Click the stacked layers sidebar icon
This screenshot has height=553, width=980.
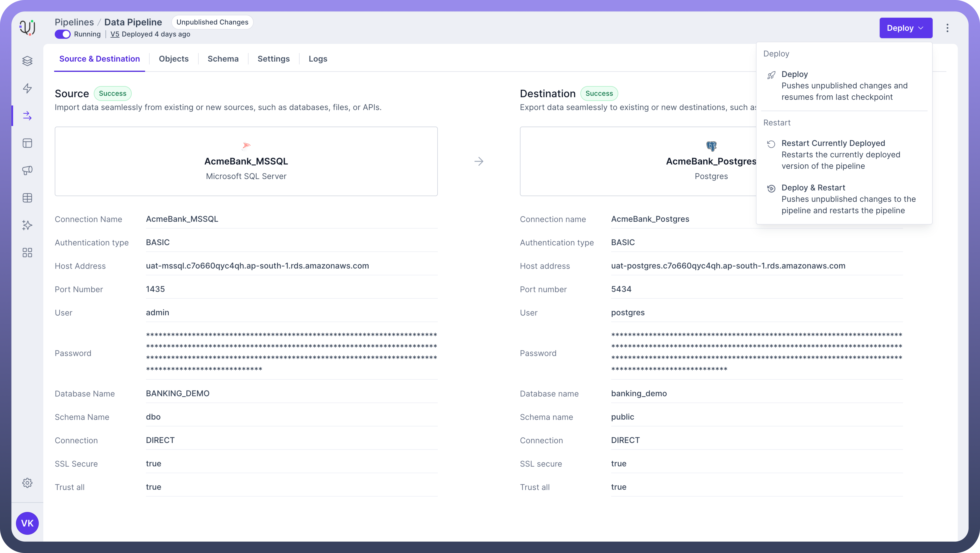(x=27, y=61)
